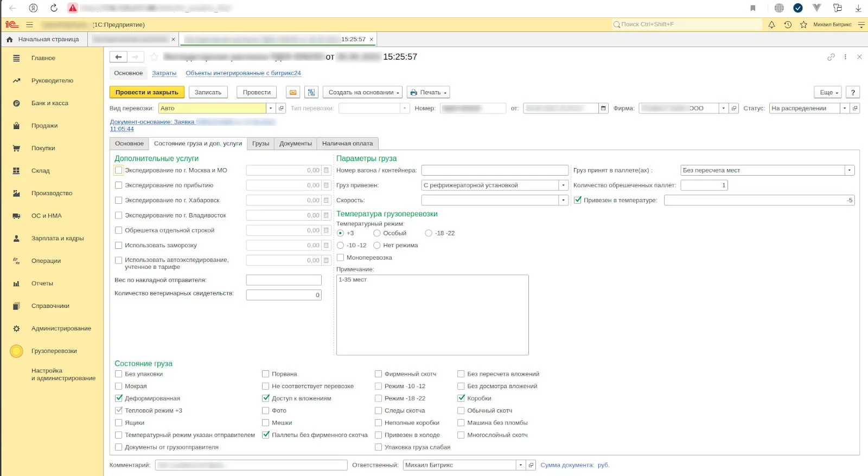This screenshot has width=868, height=476.
Task: Switch to the Грузы tab
Action: 260,144
